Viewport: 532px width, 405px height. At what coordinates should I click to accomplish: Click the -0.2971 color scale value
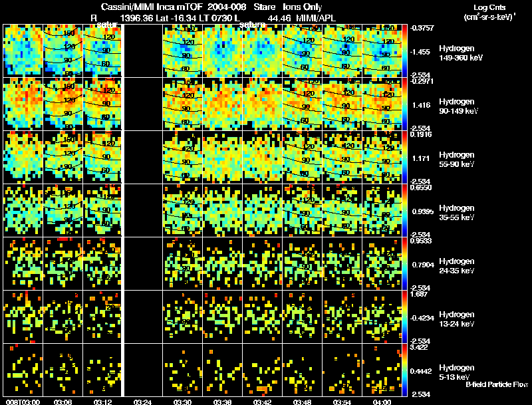coord(422,81)
